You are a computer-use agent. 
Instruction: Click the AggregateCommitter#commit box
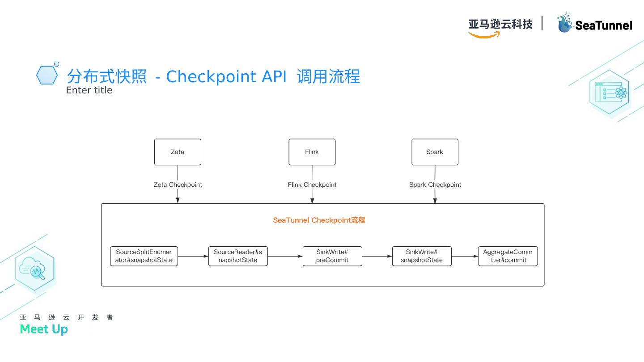tap(508, 256)
